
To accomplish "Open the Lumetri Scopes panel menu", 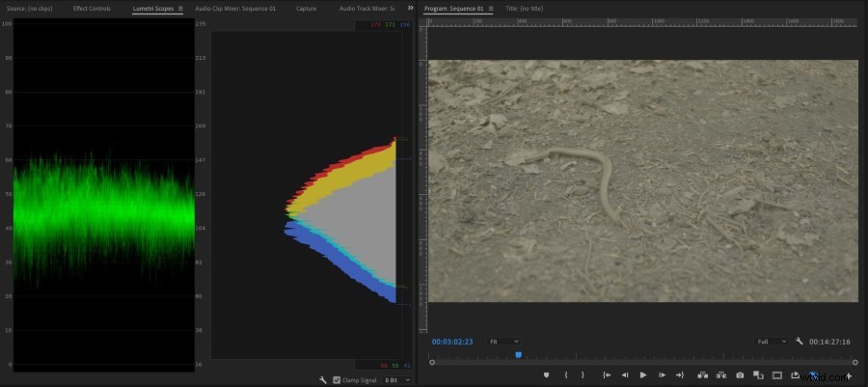I will [x=180, y=9].
